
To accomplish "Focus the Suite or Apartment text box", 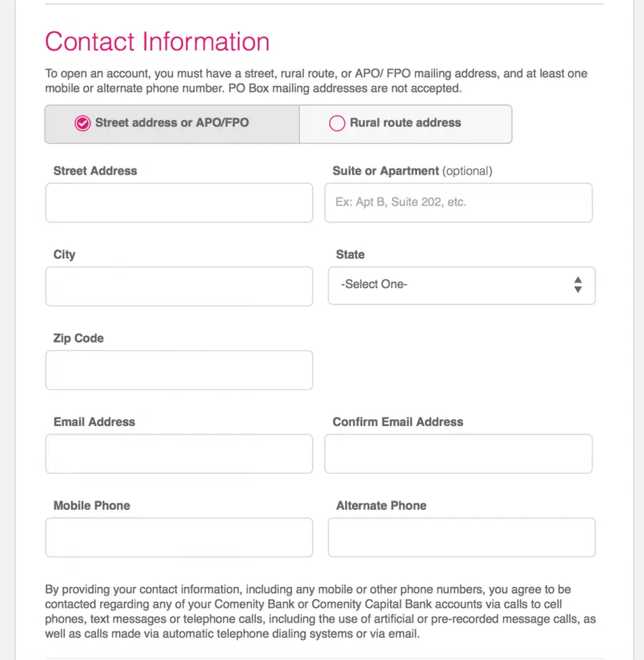I will point(458,202).
